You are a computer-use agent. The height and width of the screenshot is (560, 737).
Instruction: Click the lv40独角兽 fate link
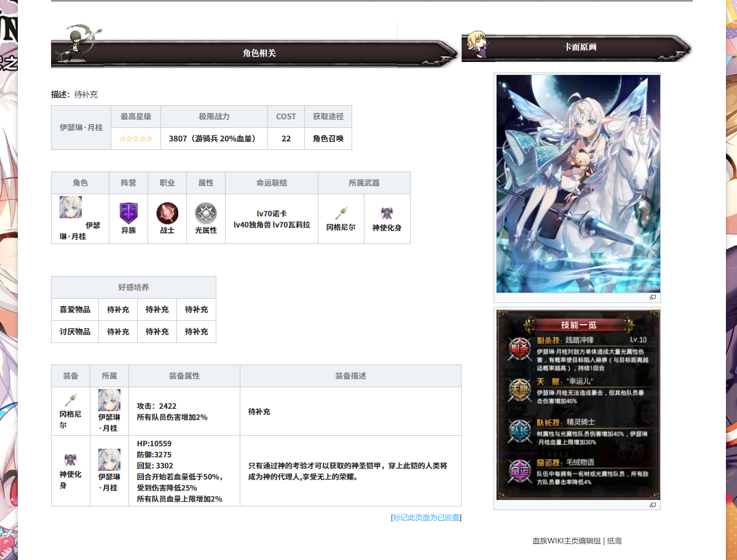click(252, 225)
